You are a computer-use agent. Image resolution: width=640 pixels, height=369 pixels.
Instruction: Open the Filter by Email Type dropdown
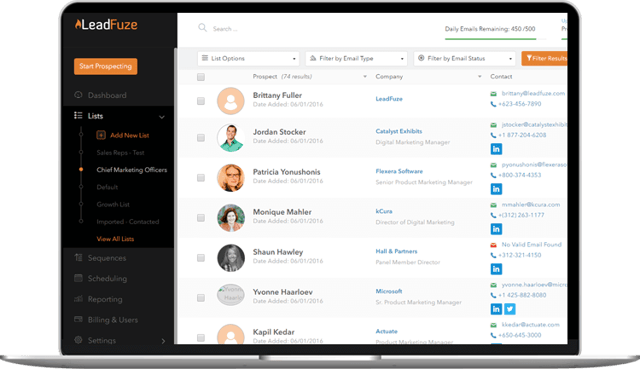click(x=356, y=58)
